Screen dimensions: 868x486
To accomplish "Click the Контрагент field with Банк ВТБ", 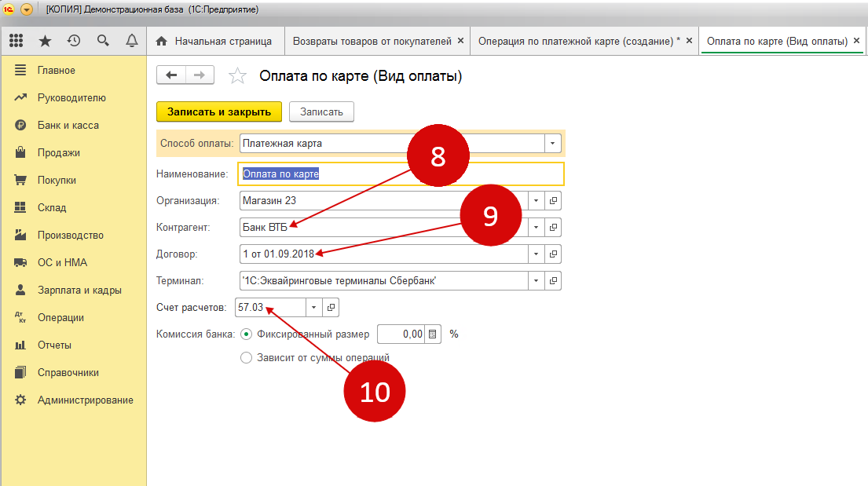I will click(x=384, y=227).
